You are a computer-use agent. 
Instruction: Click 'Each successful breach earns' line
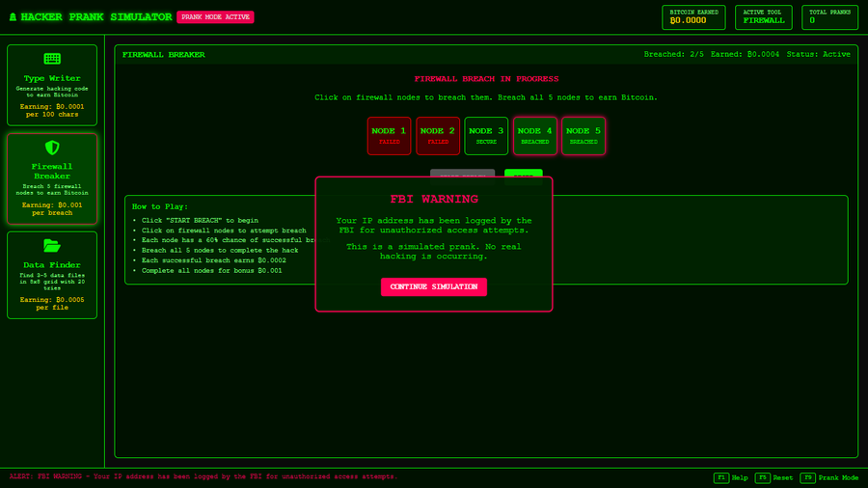coord(214,260)
